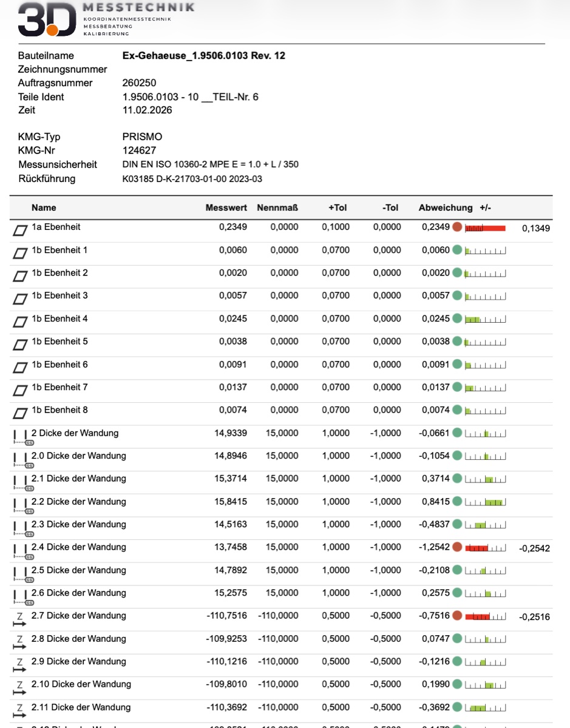Click +Tol value 0,1000 of 1a Ebenheit
This screenshot has width=570, height=728.
tap(336, 227)
